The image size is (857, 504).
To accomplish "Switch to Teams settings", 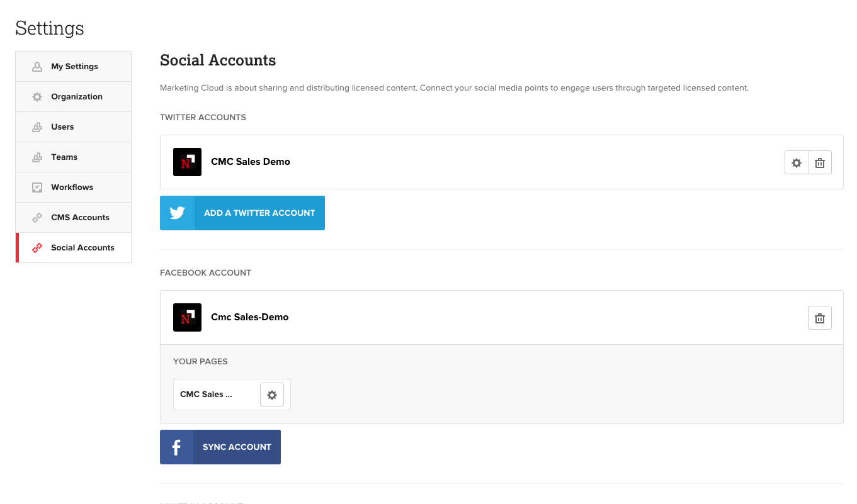I will pos(74,157).
